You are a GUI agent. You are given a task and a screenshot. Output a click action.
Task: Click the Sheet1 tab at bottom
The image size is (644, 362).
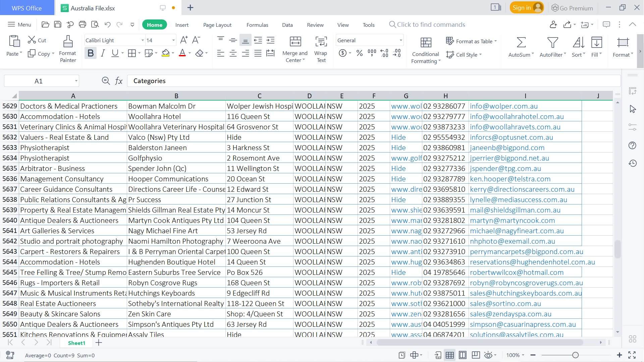pos(76,343)
